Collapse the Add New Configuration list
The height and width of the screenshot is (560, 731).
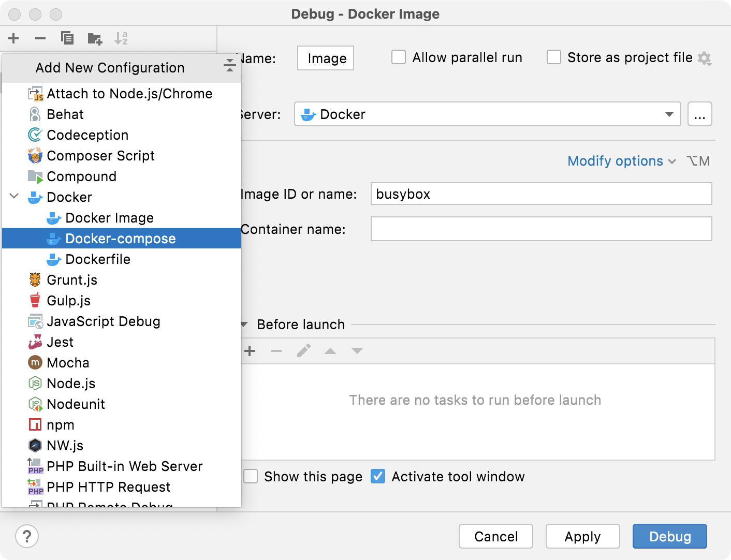pyautogui.click(x=230, y=65)
